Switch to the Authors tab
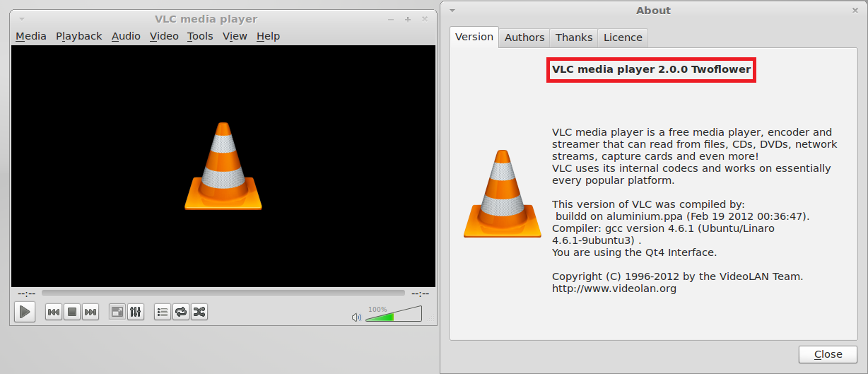Viewport: 868px width, 374px height. tap(524, 37)
